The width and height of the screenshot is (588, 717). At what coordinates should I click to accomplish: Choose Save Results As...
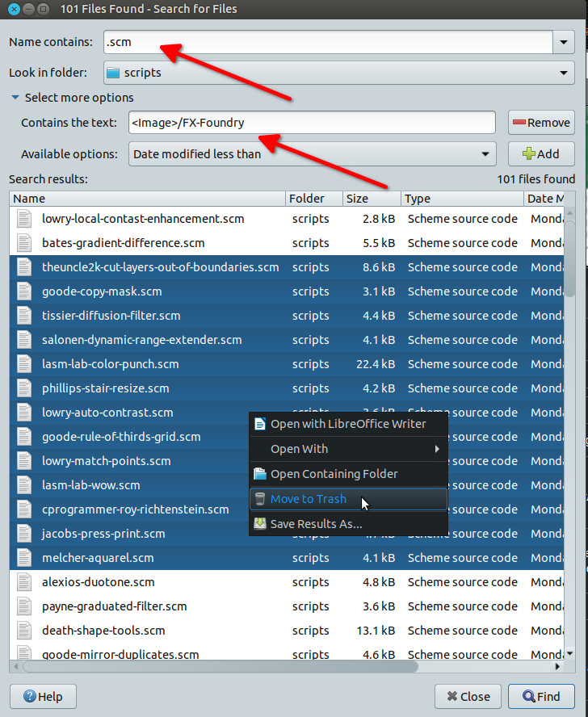[x=348, y=523]
